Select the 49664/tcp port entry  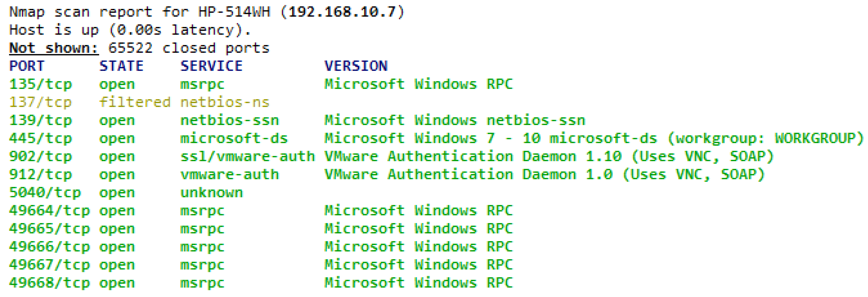pyautogui.click(x=49, y=211)
